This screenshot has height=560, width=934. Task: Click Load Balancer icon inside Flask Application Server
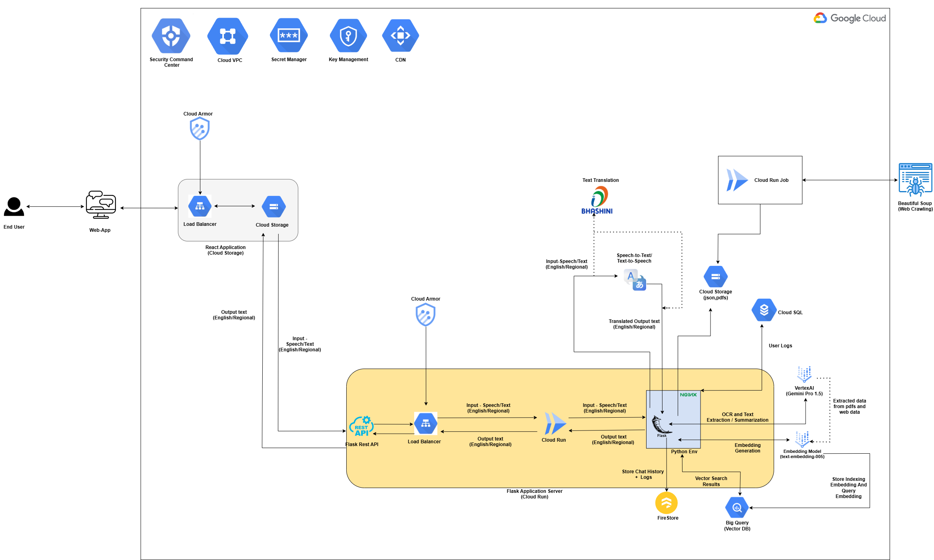click(x=425, y=423)
